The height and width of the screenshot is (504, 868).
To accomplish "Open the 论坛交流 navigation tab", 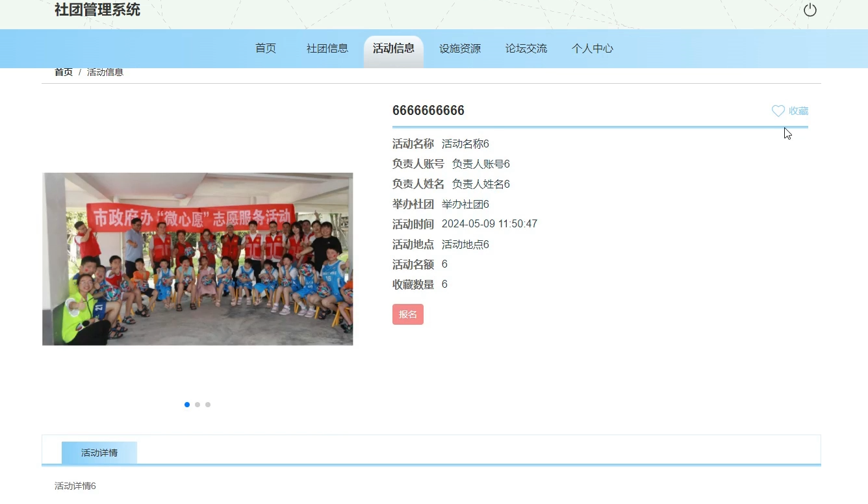I will point(526,48).
